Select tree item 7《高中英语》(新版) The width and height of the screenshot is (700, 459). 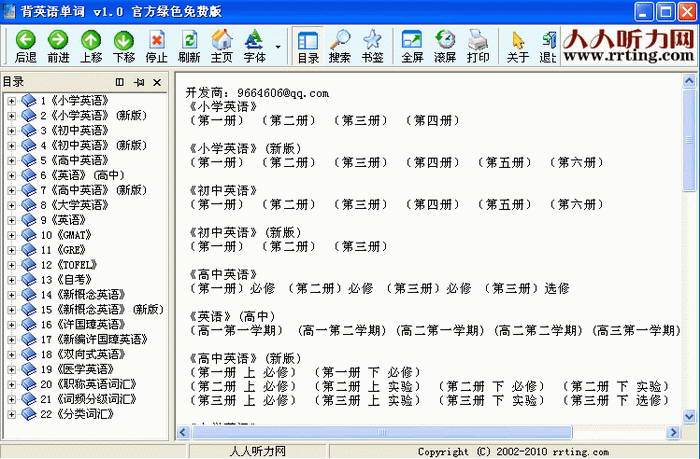(x=94, y=190)
